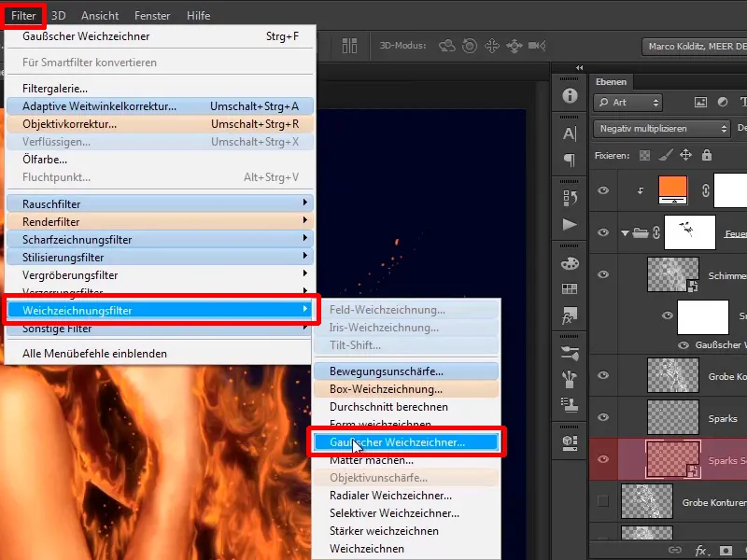Click the orange color fill layer swatch
Image resolution: width=747 pixels, height=560 pixels.
coord(672,190)
